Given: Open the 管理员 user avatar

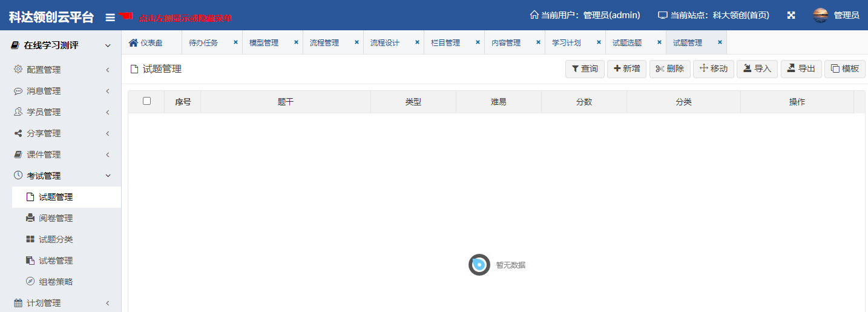Looking at the screenshot, I should [821, 15].
